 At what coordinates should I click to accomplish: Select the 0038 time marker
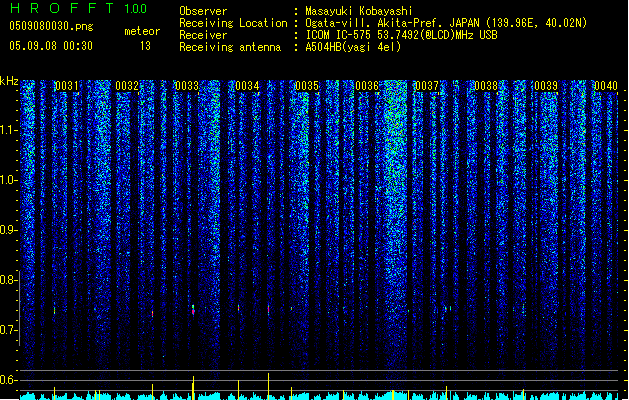pyautogui.click(x=486, y=86)
